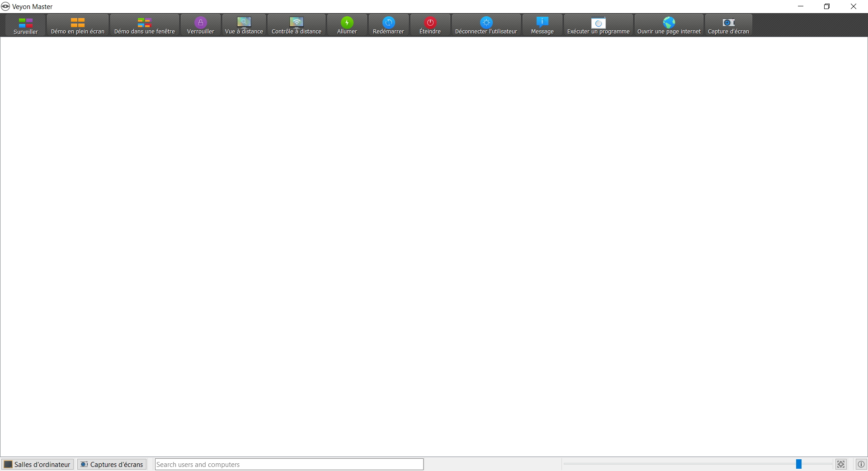This screenshot has width=868, height=471.
Task: Click the auto-adjust screen size icon
Action: coord(841,464)
